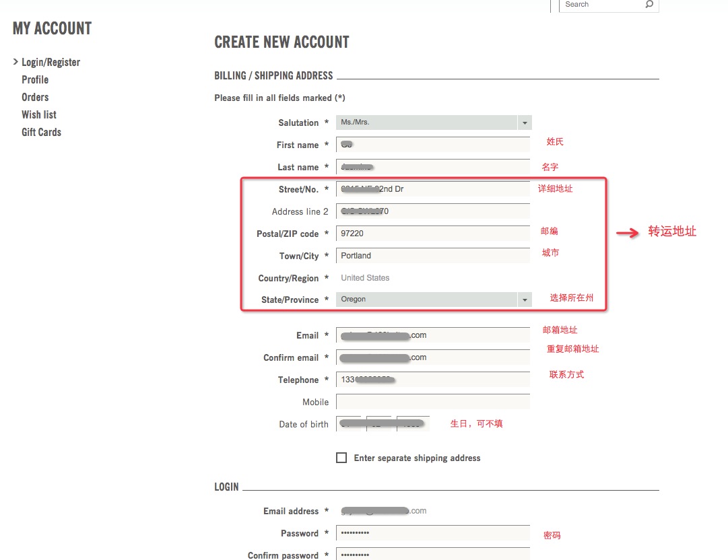Click the Salutation dropdown arrow

[525, 123]
